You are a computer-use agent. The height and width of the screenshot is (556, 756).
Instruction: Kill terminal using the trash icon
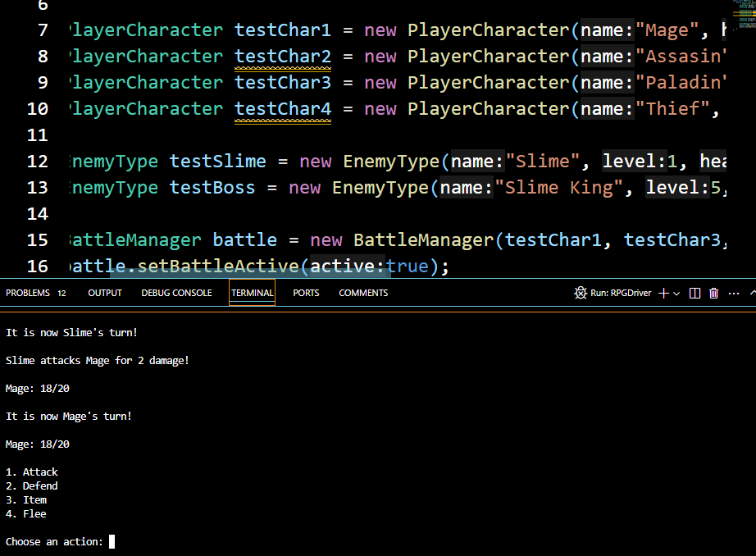pyautogui.click(x=713, y=293)
